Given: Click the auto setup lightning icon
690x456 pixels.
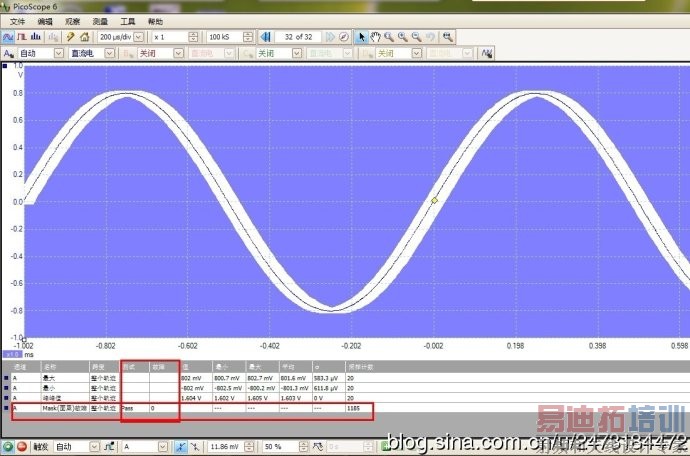Looking at the screenshot, I should 70,37.
